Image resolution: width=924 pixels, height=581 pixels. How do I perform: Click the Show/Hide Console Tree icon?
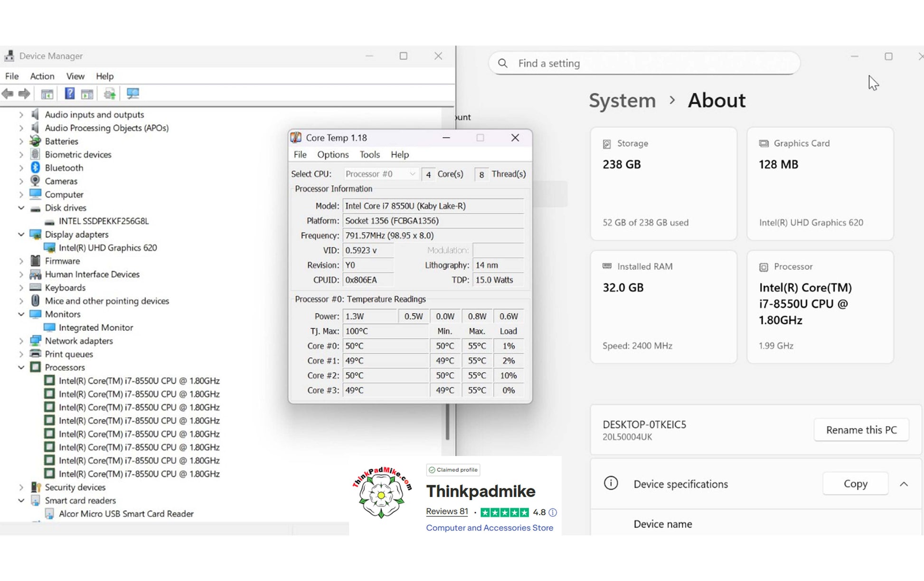(47, 94)
